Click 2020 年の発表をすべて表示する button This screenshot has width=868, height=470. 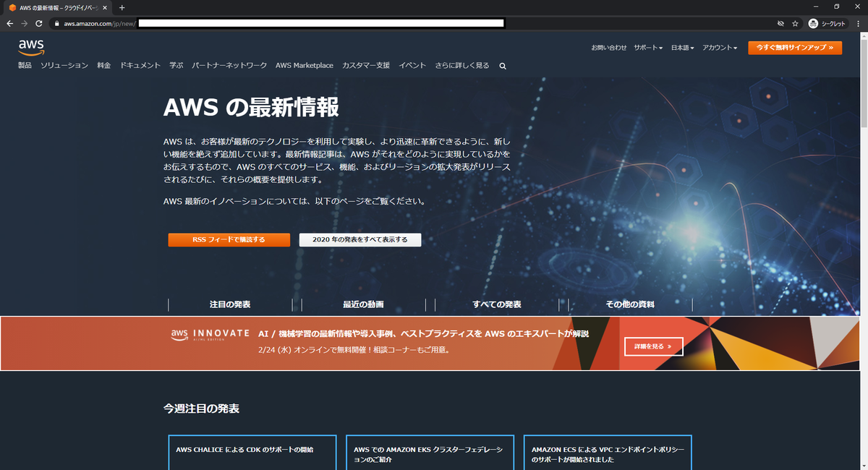(x=360, y=240)
